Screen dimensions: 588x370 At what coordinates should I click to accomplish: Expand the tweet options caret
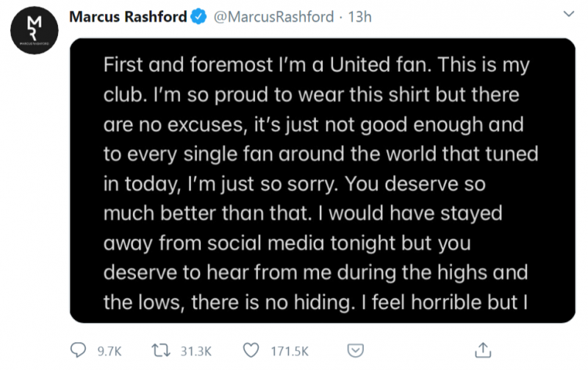point(566,14)
